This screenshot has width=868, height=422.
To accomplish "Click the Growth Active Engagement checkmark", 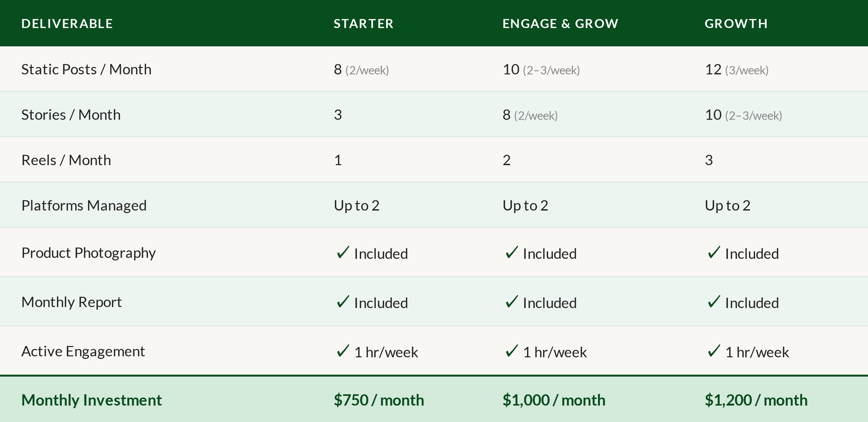I will 714,351.
